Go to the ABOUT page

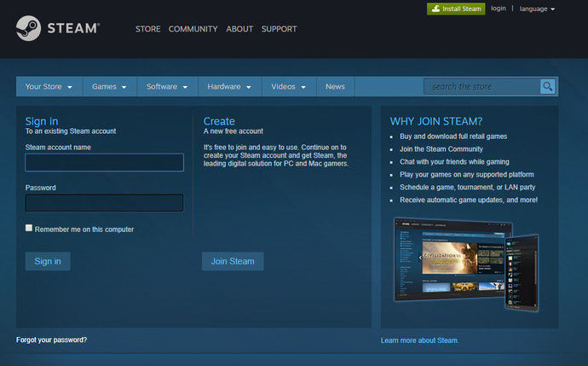[239, 29]
